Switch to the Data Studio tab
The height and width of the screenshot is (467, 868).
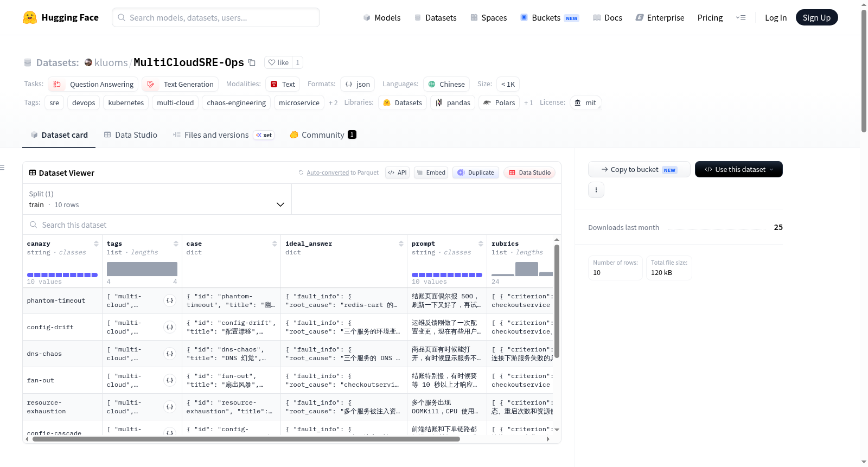[x=131, y=135]
